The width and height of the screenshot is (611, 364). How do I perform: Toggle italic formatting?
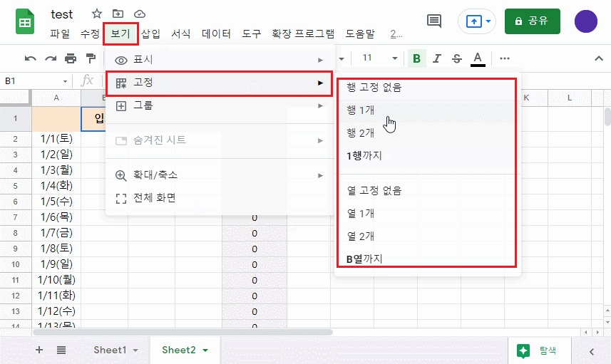coord(437,58)
